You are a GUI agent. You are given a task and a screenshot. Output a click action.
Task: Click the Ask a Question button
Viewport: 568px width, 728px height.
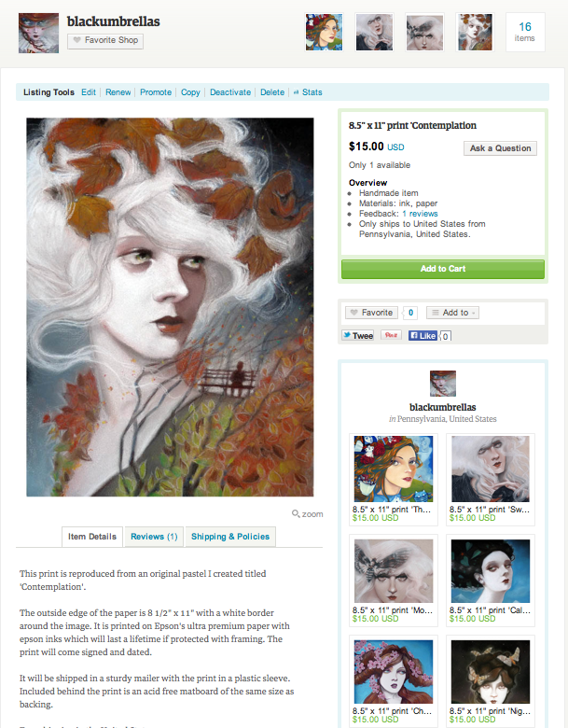[x=500, y=148]
